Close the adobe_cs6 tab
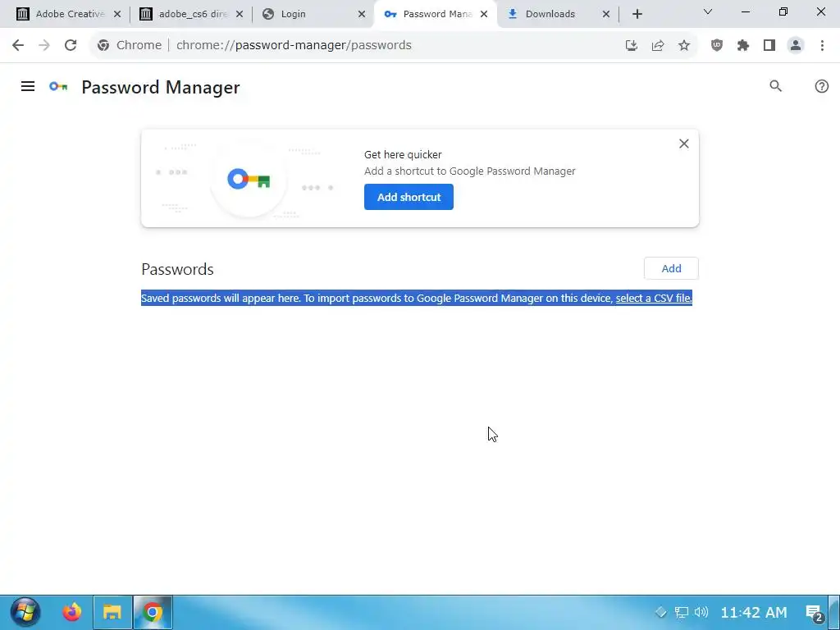Screen dimensions: 840x630 pyautogui.click(x=240, y=14)
